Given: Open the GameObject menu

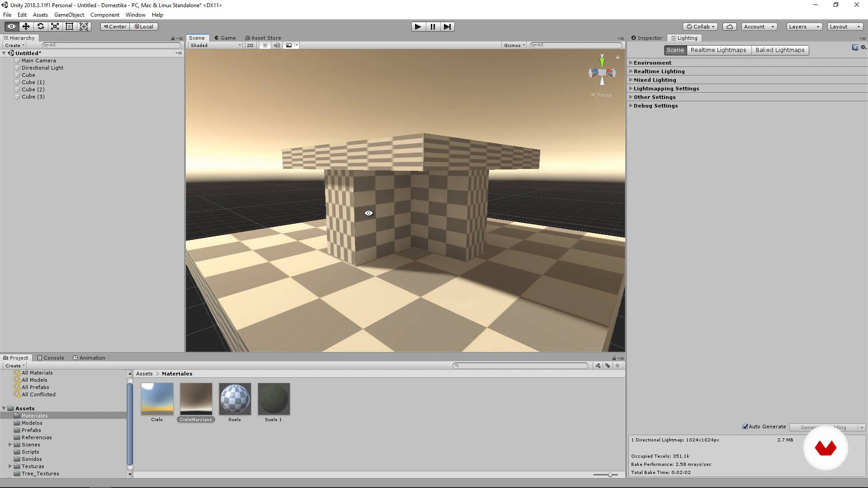Looking at the screenshot, I should point(69,15).
